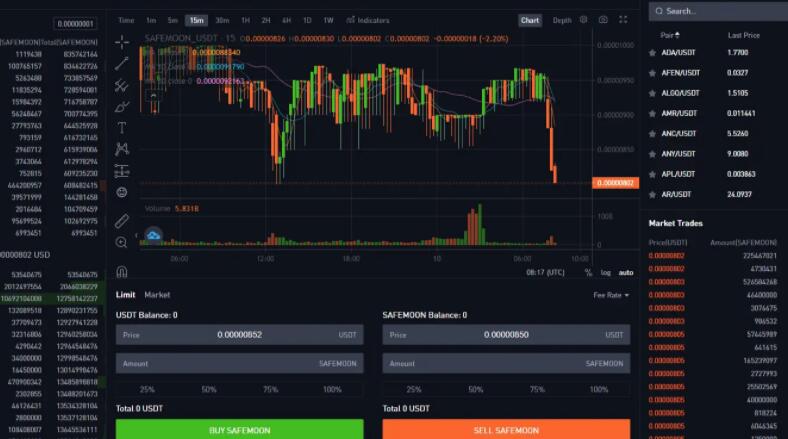Open the emoji icons tool

coord(122,192)
